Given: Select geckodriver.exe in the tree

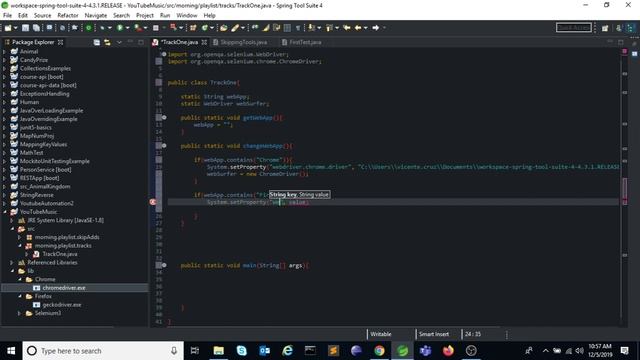Looking at the screenshot, I should pos(62,305).
